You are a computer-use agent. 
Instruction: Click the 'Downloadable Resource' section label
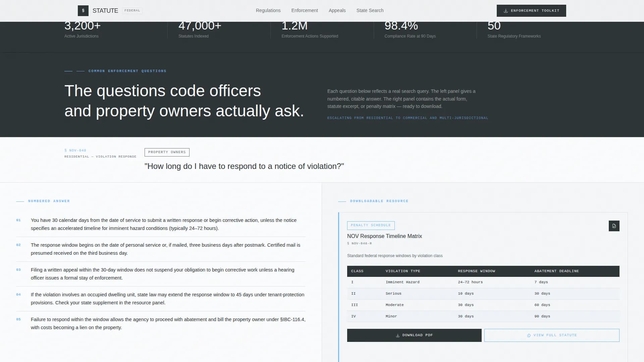click(379, 201)
